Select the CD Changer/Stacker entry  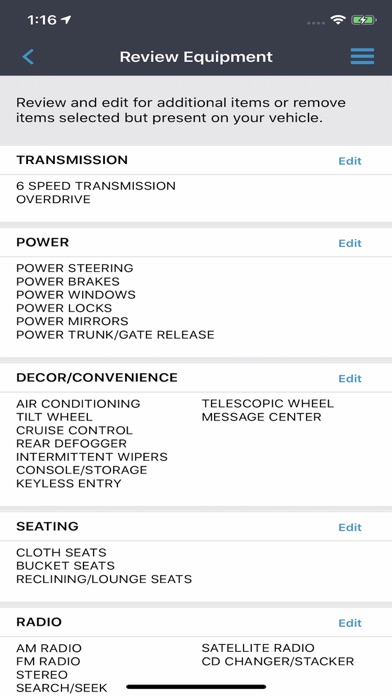click(278, 661)
